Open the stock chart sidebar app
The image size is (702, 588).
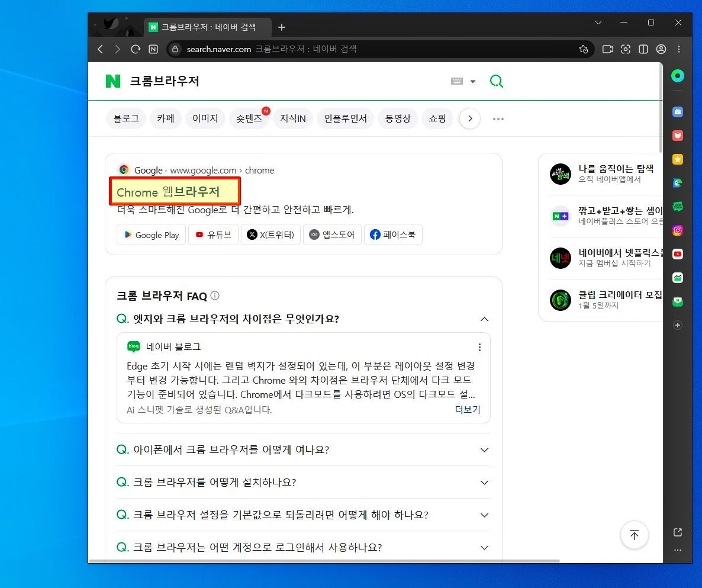(678, 278)
